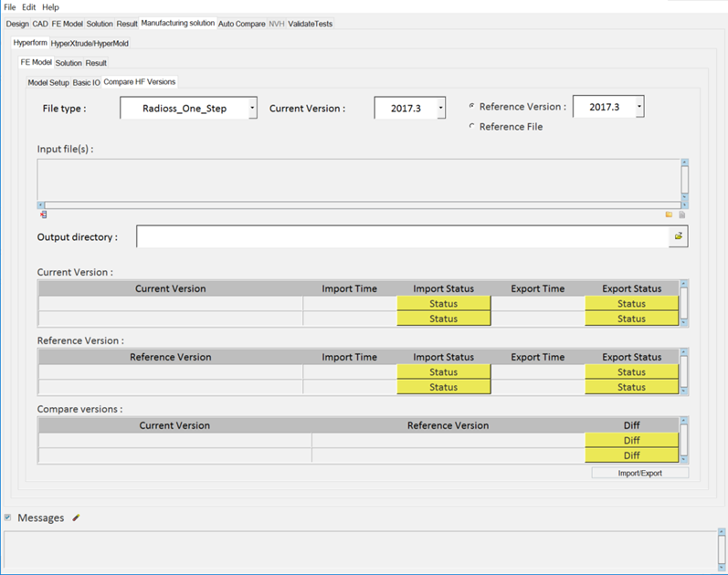Click the pencil icon beside Messages

click(x=76, y=517)
